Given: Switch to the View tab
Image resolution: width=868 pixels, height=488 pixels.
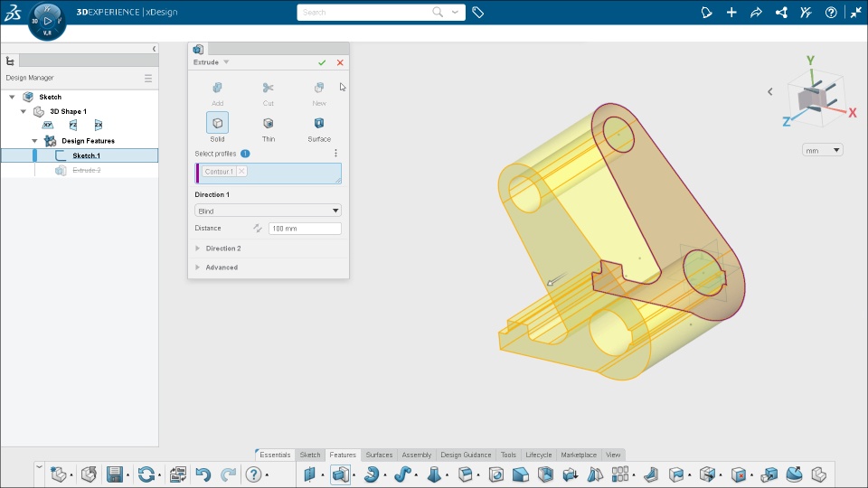Looking at the screenshot, I should (x=613, y=455).
